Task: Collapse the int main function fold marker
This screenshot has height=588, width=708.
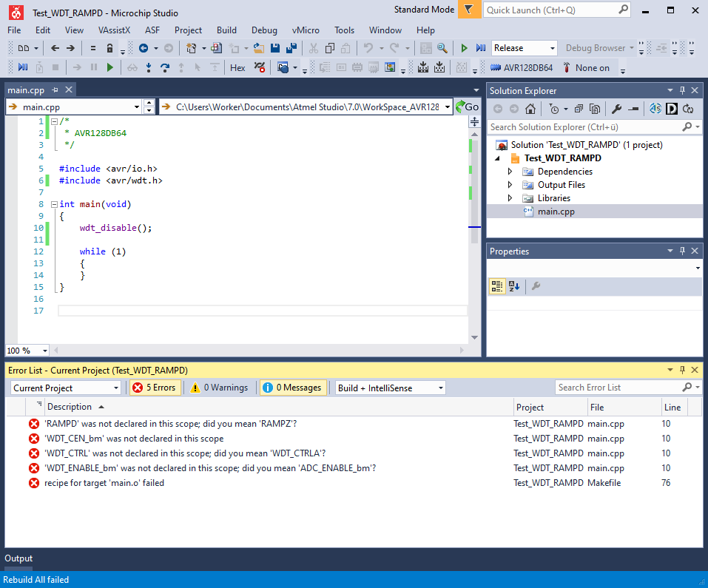Action: click(54, 204)
